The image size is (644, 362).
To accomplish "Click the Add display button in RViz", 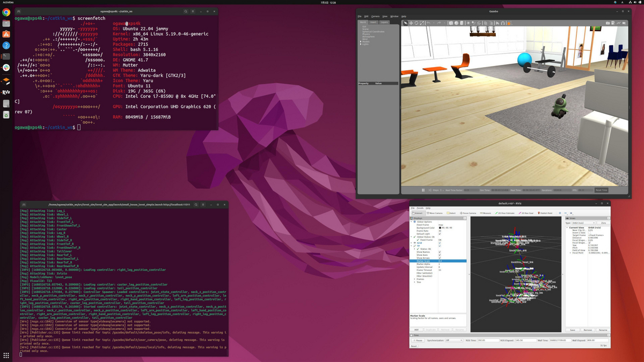I will point(416,330).
